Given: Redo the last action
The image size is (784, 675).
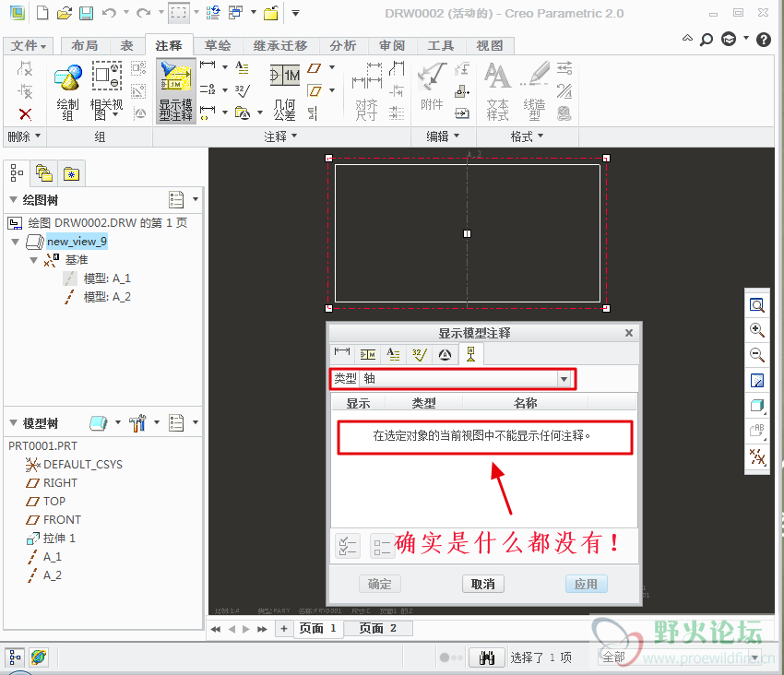Looking at the screenshot, I should pos(144,13).
